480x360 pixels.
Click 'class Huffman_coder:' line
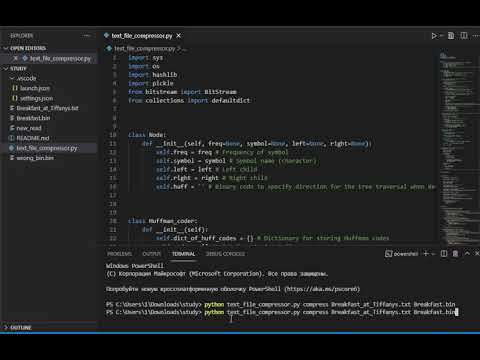162,221
